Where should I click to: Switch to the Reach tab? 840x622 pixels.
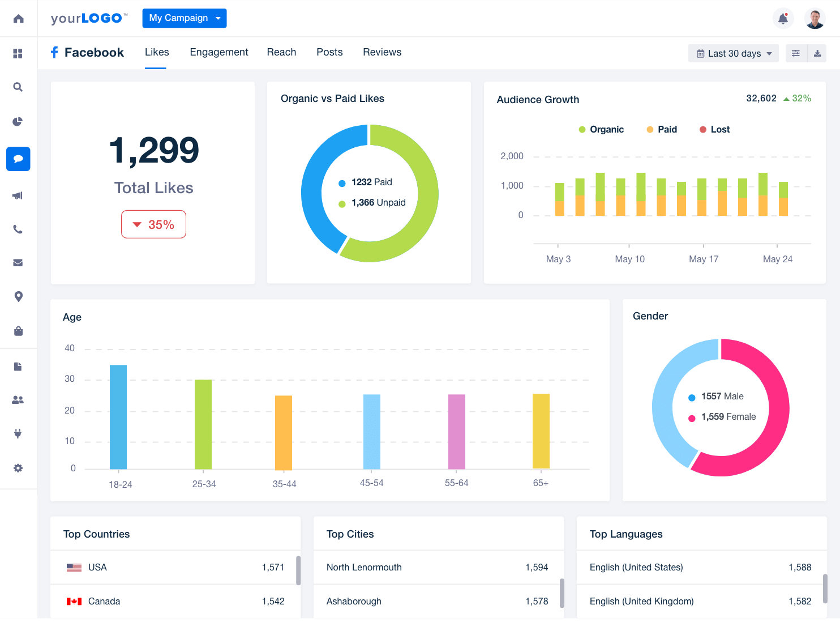[x=281, y=52]
